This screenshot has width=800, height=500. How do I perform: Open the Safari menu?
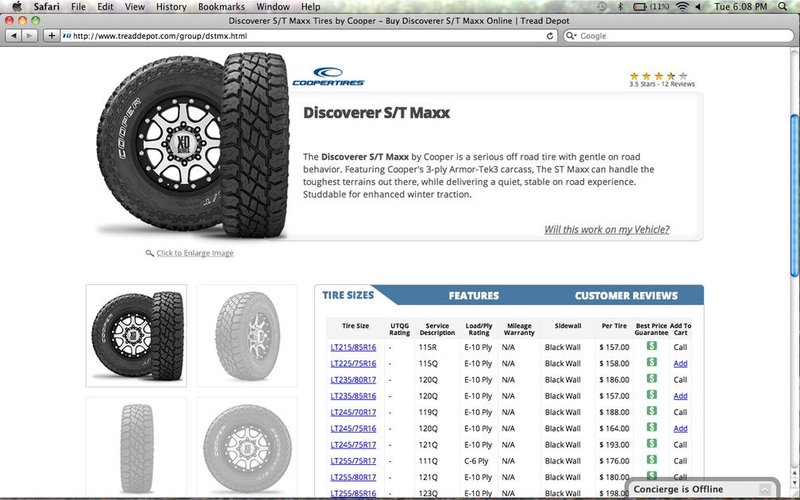[x=46, y=7]
